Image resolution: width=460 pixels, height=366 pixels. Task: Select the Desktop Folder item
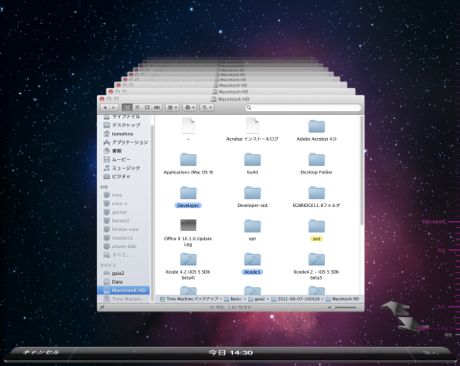point(316,163)
